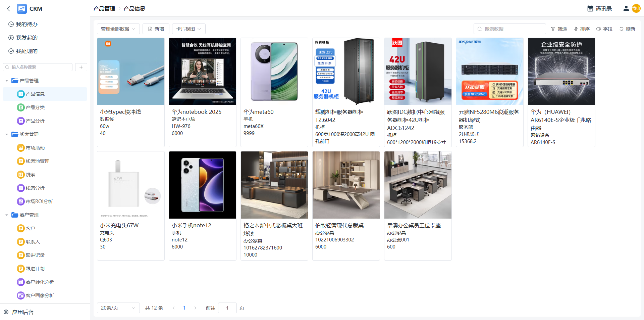
Task: Open the 格之木新中式老板桌 image
Action: pos(274,185)
